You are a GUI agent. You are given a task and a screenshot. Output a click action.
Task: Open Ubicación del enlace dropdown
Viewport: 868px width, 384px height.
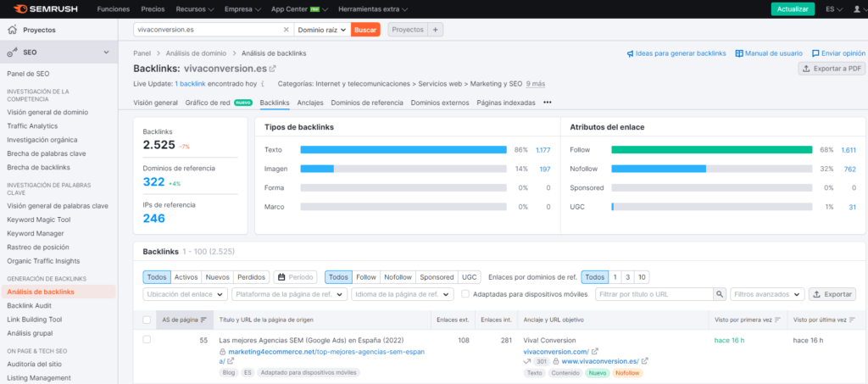pyautogui.click(x=186, y=294)
